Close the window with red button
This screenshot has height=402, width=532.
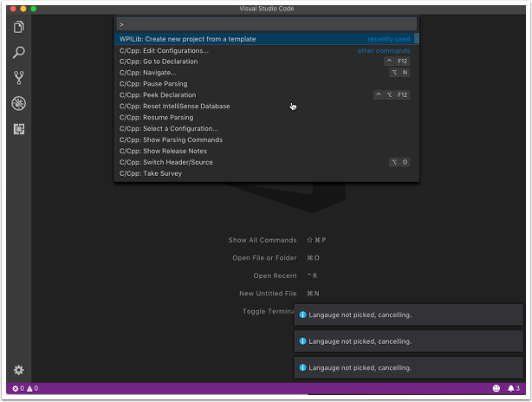point(13,9)
